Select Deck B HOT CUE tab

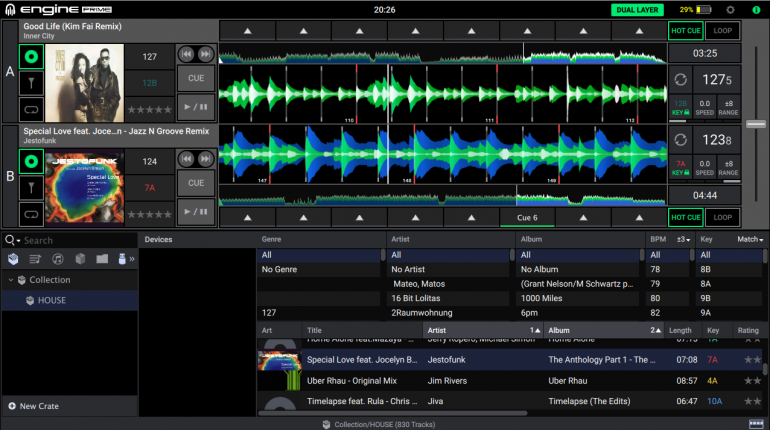point(686,217)
